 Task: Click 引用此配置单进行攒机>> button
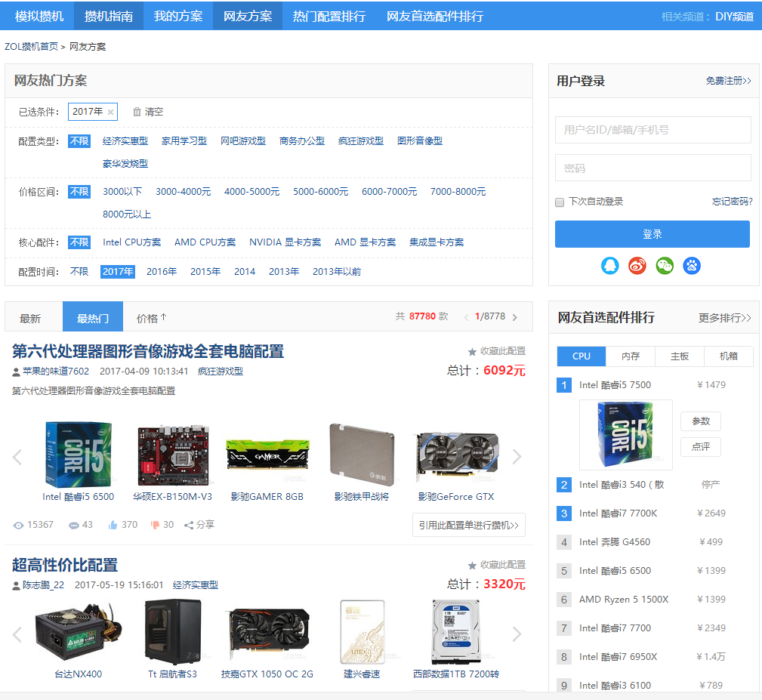point(469,525)
